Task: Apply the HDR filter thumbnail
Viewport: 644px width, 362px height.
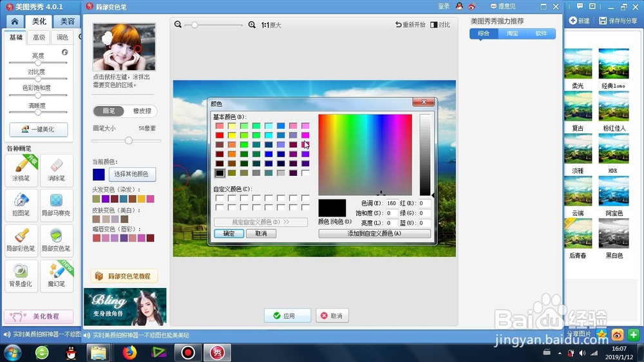Action: point(614,148)
